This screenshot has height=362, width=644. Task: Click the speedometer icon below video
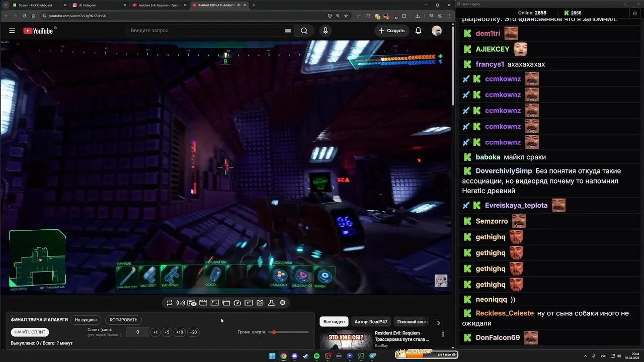tap(237, 303)
